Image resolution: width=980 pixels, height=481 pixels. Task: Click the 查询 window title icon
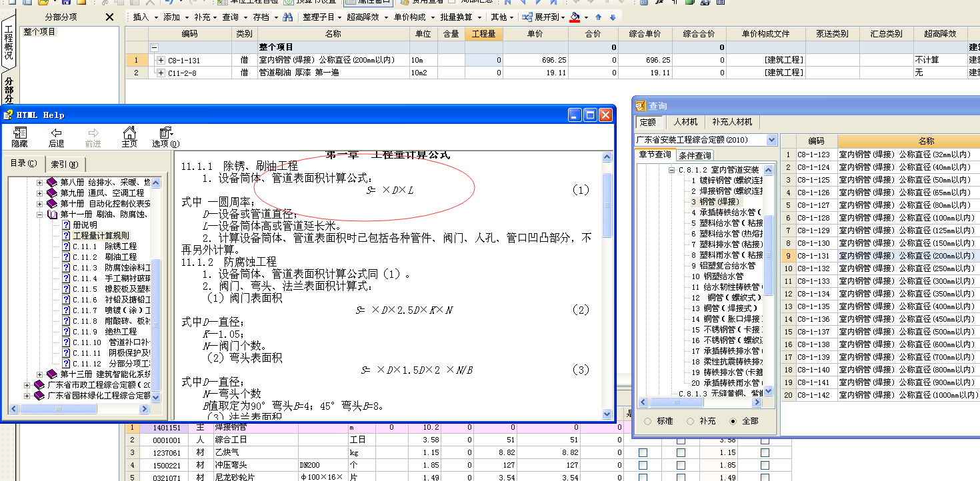[x=641, y=106]
